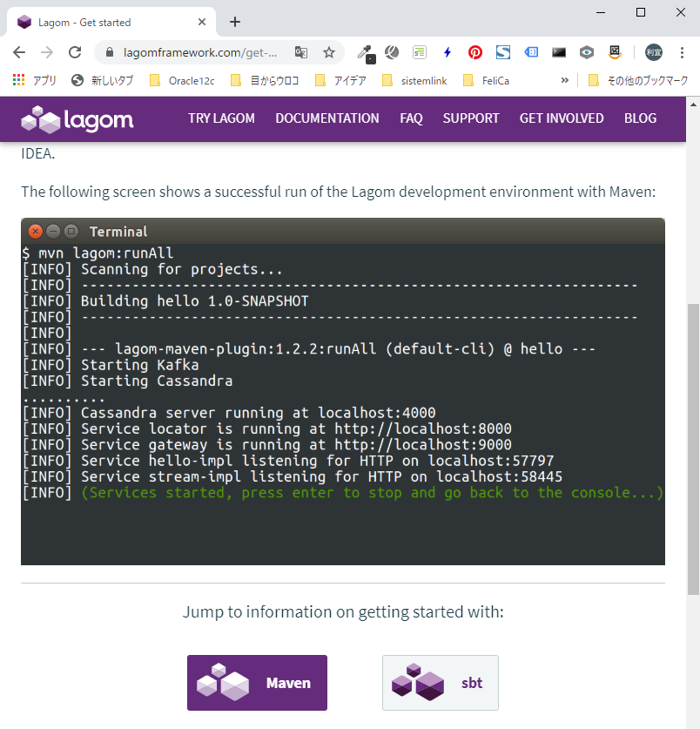This screenshot has width=700, height=729.
Task: Click the sbt getting started button
Action: pos(441,683)
